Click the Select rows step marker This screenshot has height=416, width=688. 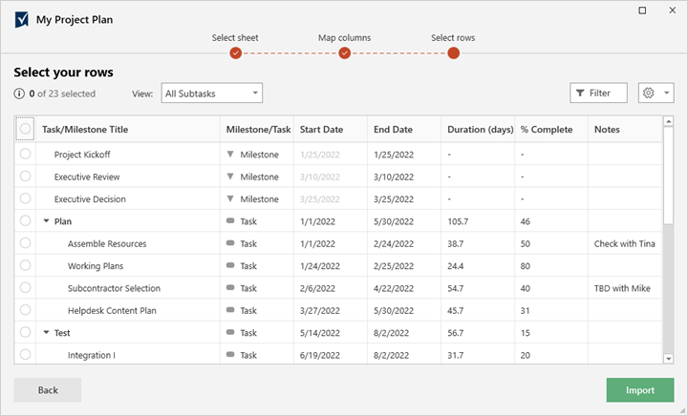453,54
